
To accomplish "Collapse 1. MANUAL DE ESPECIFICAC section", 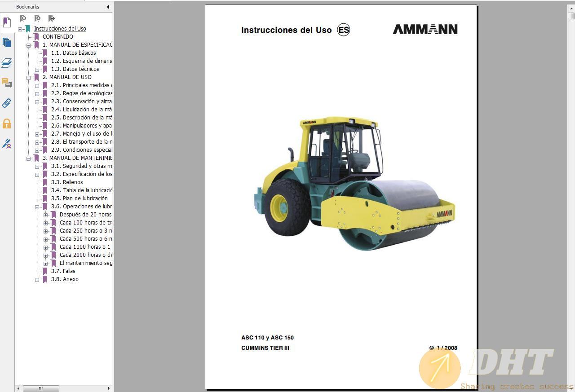I will pos(29,45).
